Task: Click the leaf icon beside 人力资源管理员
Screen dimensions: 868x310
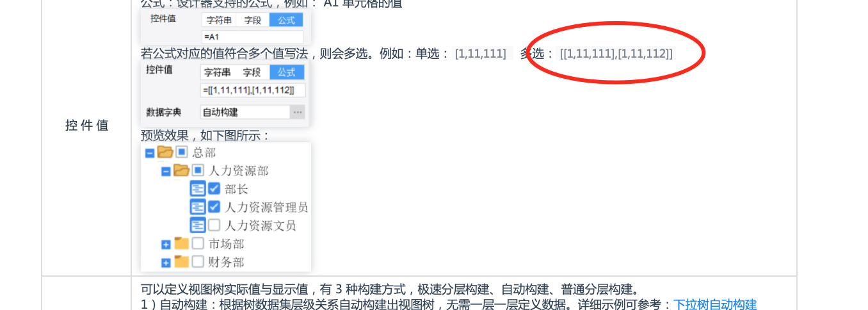Action: 198,207
